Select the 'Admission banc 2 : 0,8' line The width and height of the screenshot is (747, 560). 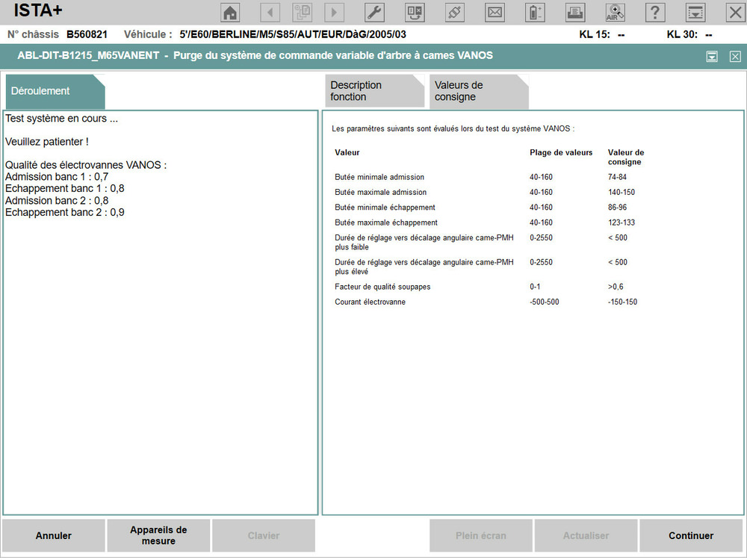[57, 200]
